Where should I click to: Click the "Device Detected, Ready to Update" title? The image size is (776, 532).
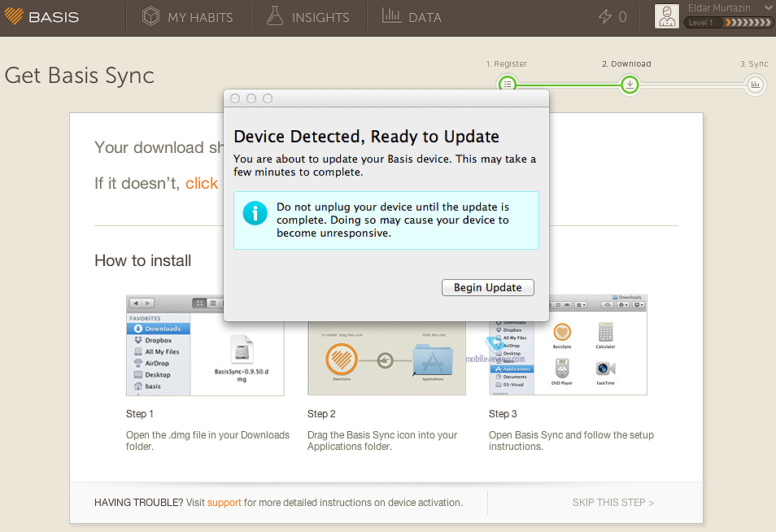pos(366,137)
